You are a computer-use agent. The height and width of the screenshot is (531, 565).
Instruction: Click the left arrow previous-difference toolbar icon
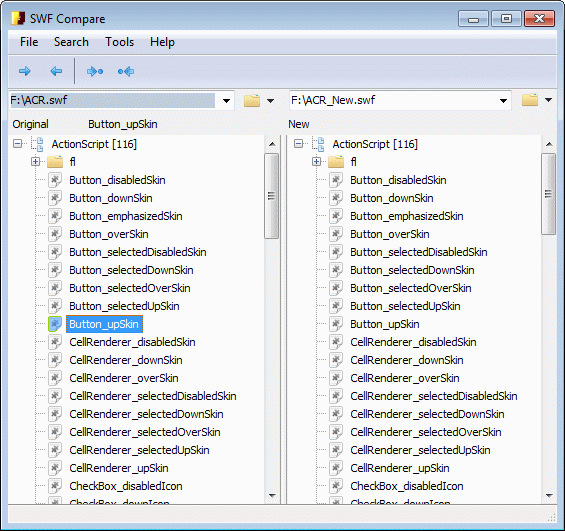pyautogui.click(x=56, y=71)
